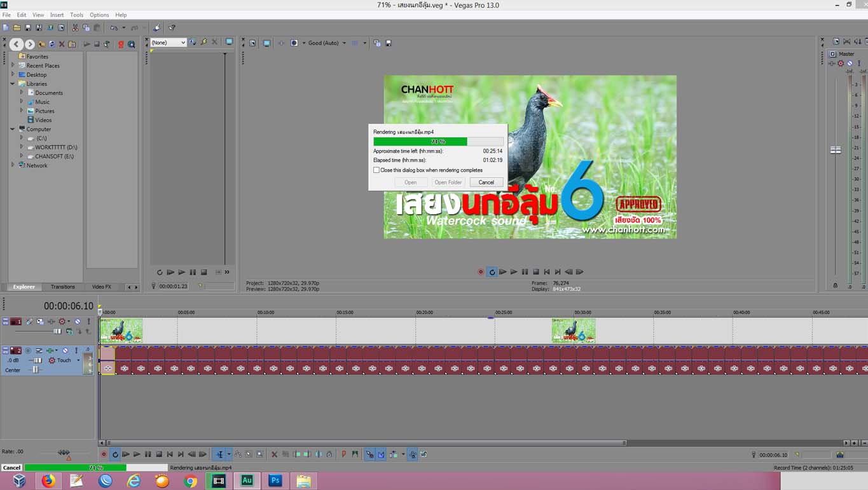
Task: Toggle Mute on video track 1
Action: 78,322
